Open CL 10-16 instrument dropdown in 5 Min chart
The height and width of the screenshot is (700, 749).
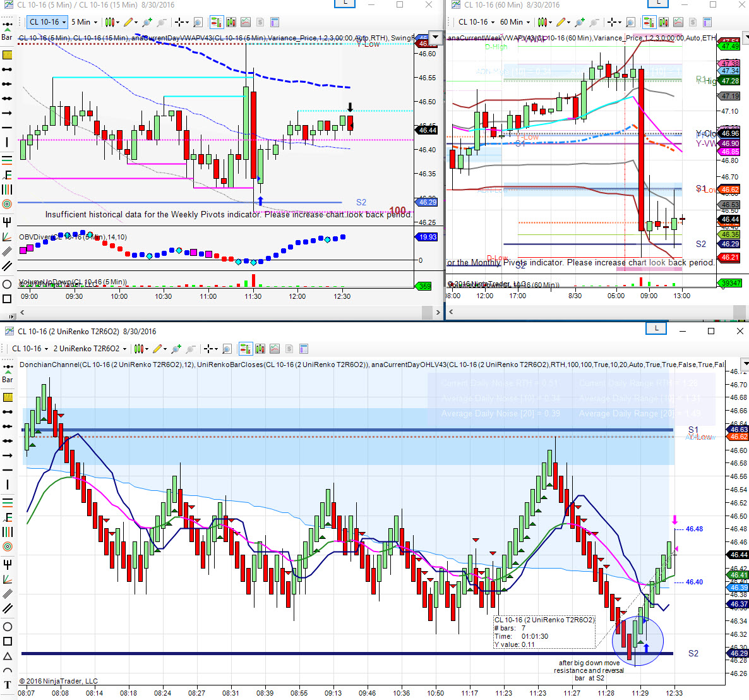tap(47, 22)
